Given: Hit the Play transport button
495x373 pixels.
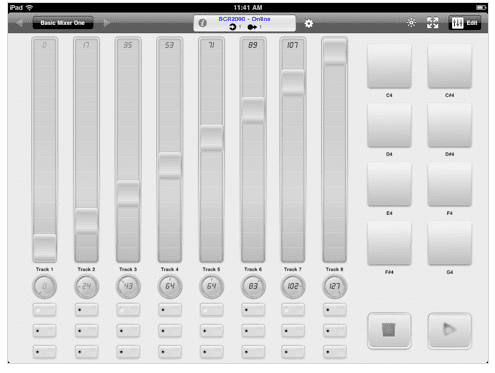Looking at the screenshot, I should (450, 330).
